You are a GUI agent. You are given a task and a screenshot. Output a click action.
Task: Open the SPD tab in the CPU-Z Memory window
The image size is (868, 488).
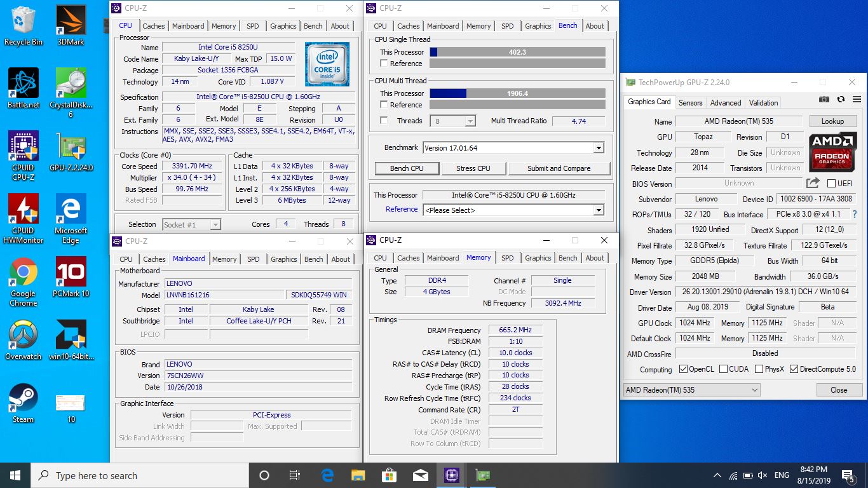point(508,258)
